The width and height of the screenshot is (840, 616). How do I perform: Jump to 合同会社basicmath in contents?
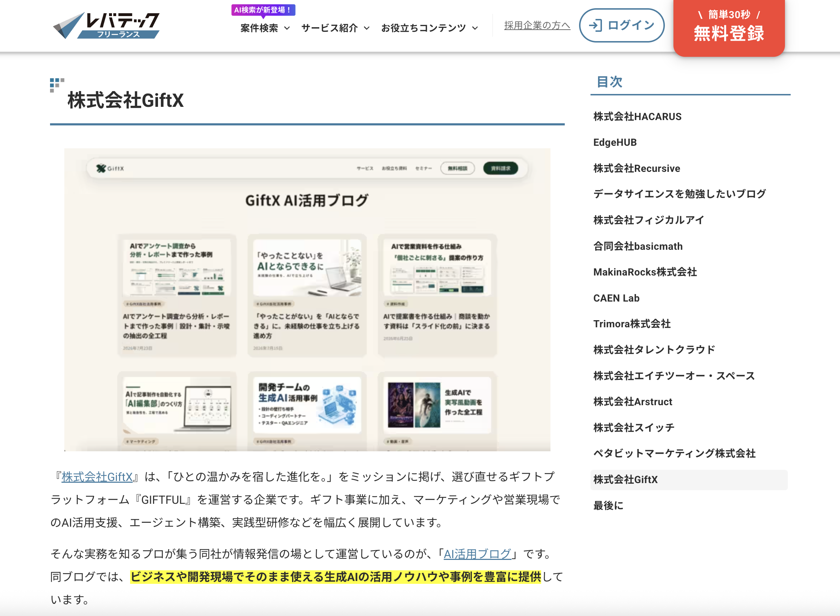click(638, 246)
